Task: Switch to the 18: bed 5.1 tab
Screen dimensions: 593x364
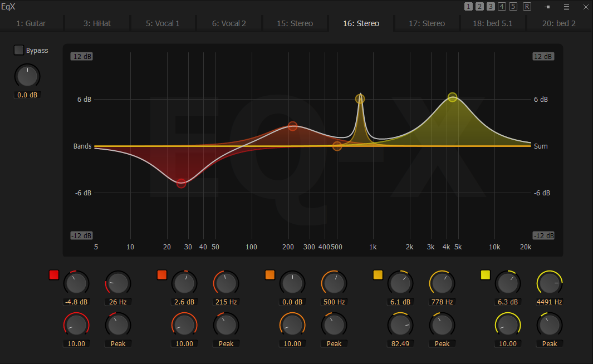Action: [x=492, y=23]
